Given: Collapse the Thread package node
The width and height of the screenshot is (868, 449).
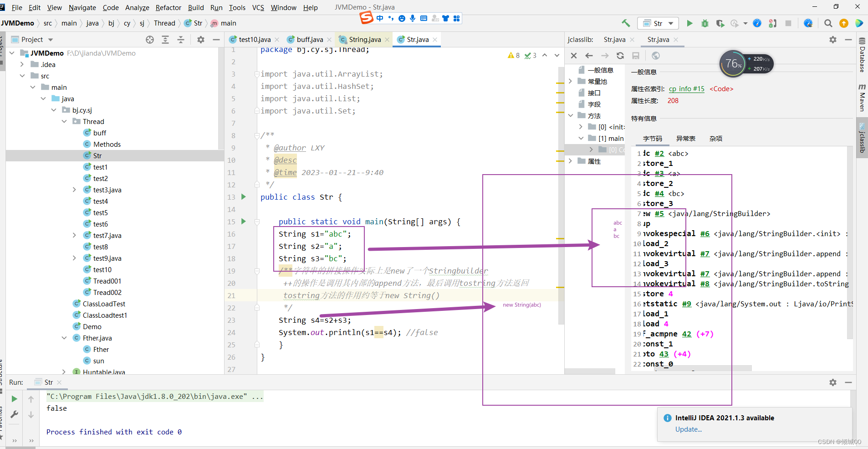Looking at the screenshot, I should (x=64, y=122).
